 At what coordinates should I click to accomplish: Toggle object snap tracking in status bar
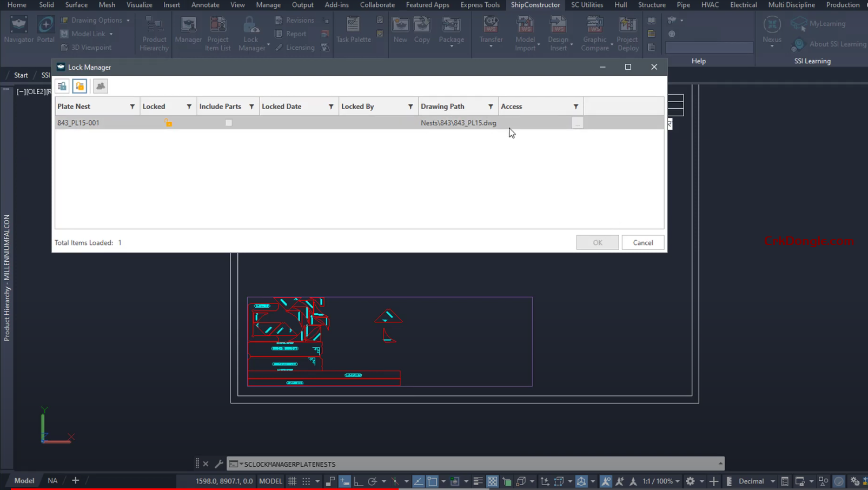click(395, 481)
